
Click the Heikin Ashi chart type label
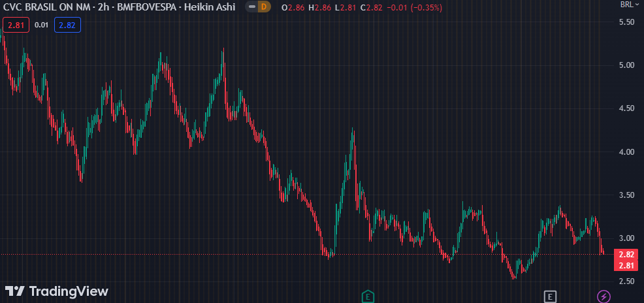tap(210, 7)
